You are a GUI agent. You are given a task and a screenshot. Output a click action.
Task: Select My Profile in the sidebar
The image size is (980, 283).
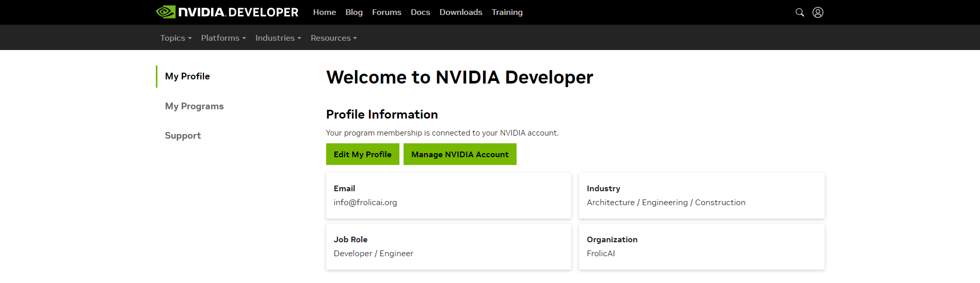pyautogui.click(x=187, y=76)
